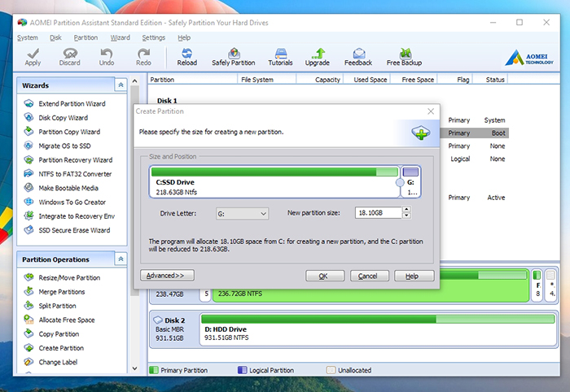Click the Undo arrow icon
Viewport: 570px width, 392px height.
[x=107, y=54]
